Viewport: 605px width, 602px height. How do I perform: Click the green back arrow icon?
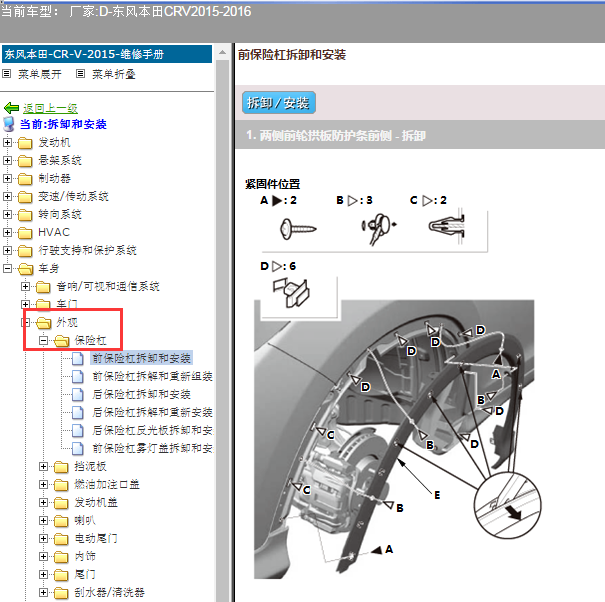(x=12, y=108)
